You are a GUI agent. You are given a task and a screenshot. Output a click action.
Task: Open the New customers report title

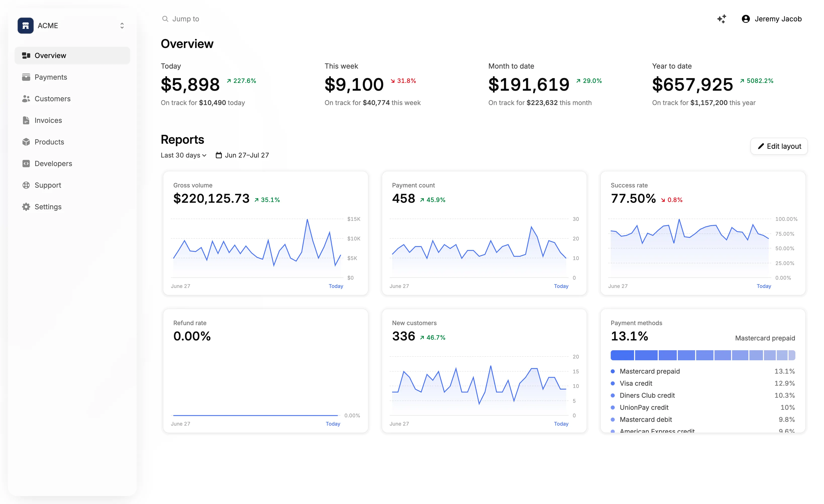[x=414, y=323]
